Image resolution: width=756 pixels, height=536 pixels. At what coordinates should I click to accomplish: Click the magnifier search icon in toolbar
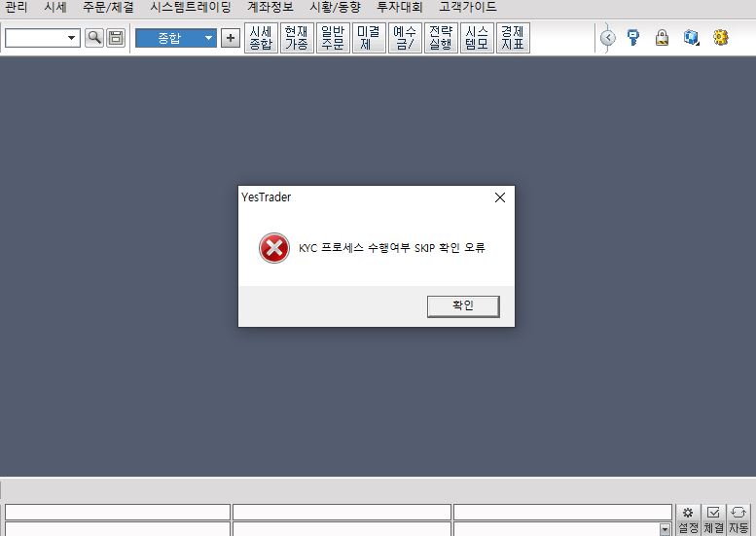[x=94, y=38]
